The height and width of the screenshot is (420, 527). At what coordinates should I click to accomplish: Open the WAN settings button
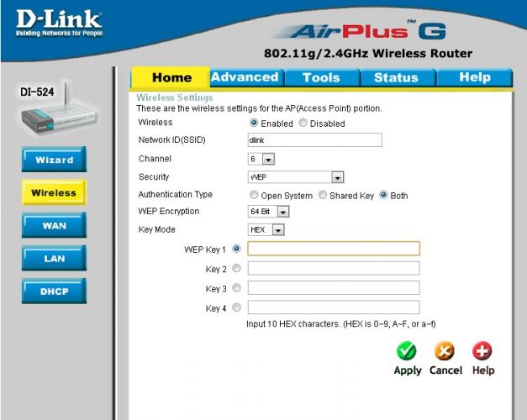[54, 225]
